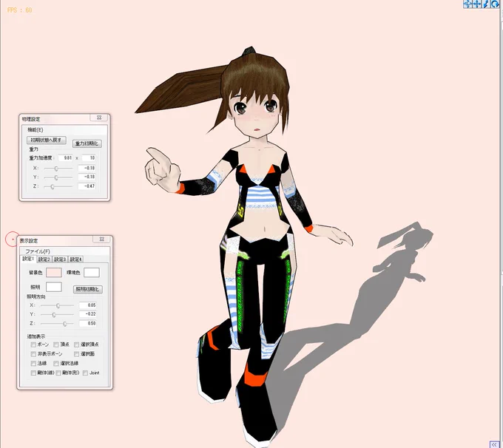503x448 pixels.
Task: Click the light direction Z field 0.50
Action: pos(88,323)
